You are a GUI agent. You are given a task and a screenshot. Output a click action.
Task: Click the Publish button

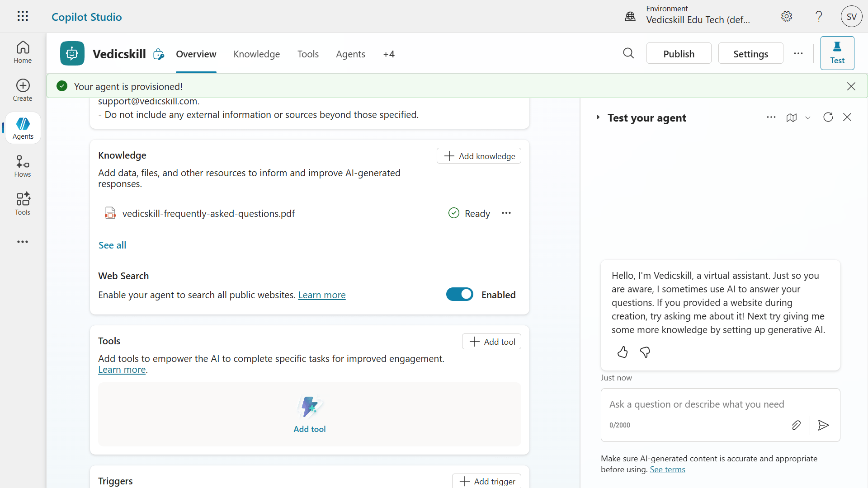tap(679, 54)
